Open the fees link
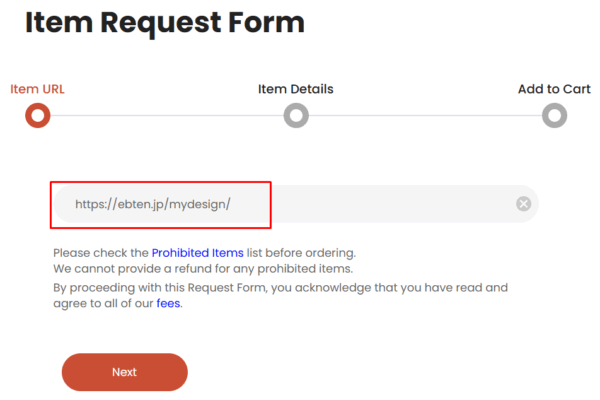Image resolution: width=600 pixels, height=400 pixels. point(168,303)
